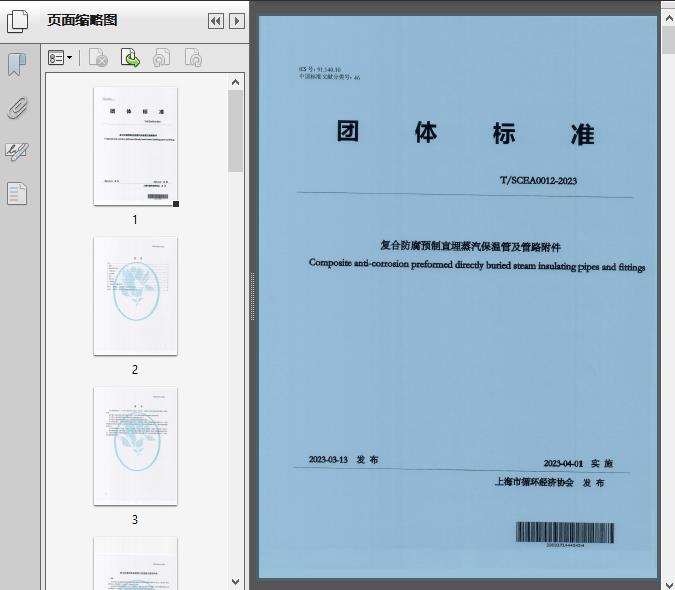Select page 1 thumbnail

coord(135,146)
